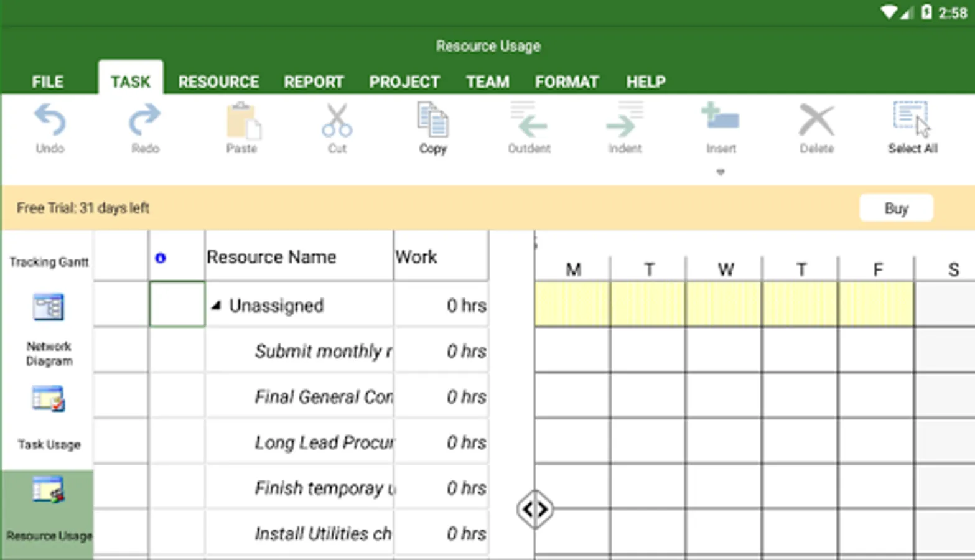
Task: Select the Tracking Gantt view
Action: coord(49,262)
